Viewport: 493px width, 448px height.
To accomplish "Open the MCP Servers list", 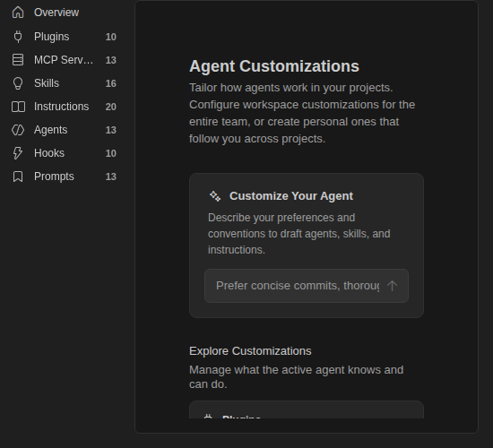I will [65, 60].
